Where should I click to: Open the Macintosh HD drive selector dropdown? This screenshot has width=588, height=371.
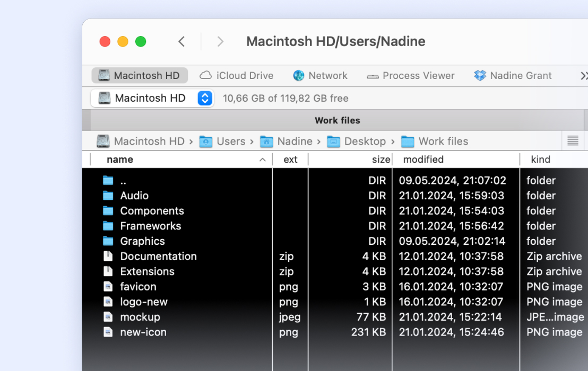click(204, 98)
